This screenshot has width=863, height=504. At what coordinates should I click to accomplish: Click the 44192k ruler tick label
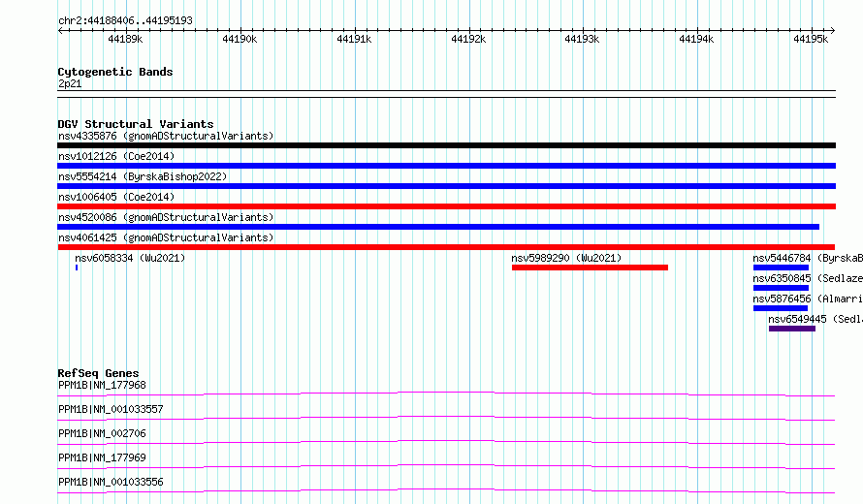pyautogui.click(x=468, y=39)
